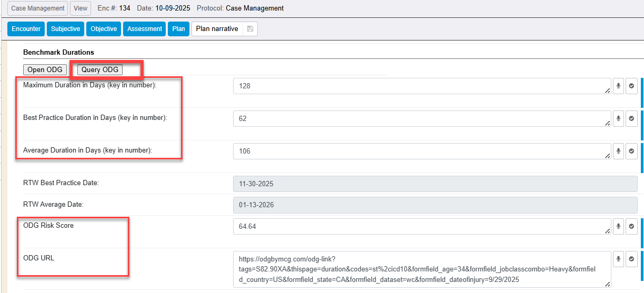Click the ODG URL text area
The height and width of the screenshot is (293, 644).
click(421, 269)
